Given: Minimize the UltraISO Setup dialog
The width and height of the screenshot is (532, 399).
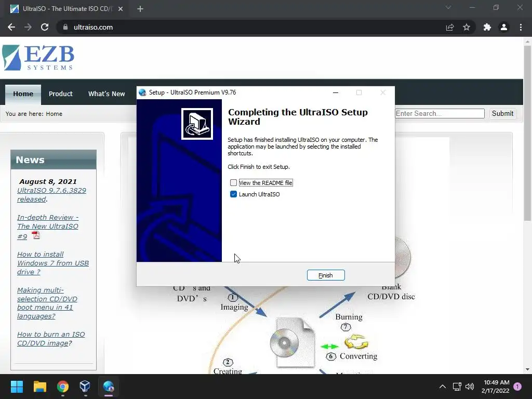Looking at the screenshot, I should tap(336, 92).
